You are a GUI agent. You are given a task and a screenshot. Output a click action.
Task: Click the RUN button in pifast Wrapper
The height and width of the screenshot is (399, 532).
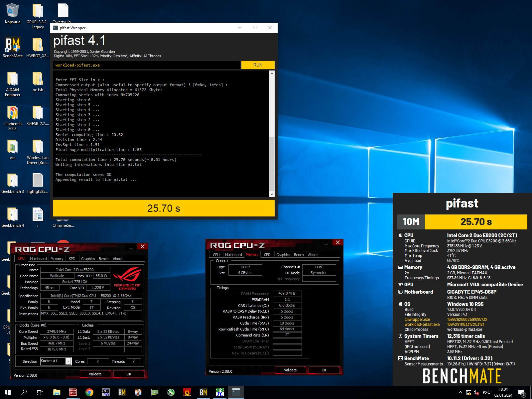point(258,65)
